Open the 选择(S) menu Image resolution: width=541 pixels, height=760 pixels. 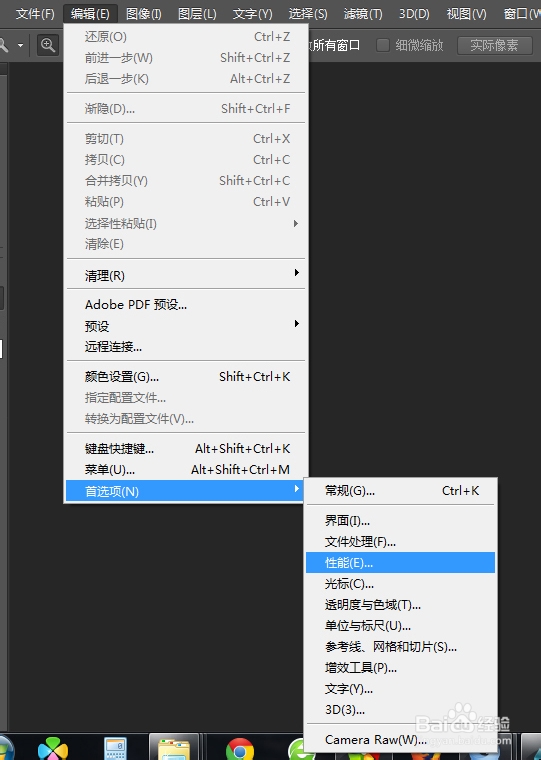point(308,14)
